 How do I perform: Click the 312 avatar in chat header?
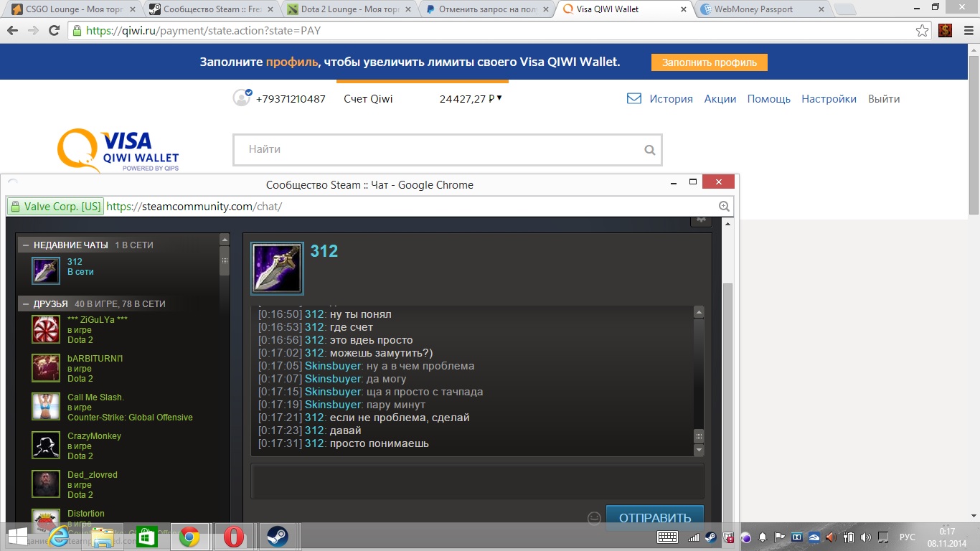coord(278,268)
